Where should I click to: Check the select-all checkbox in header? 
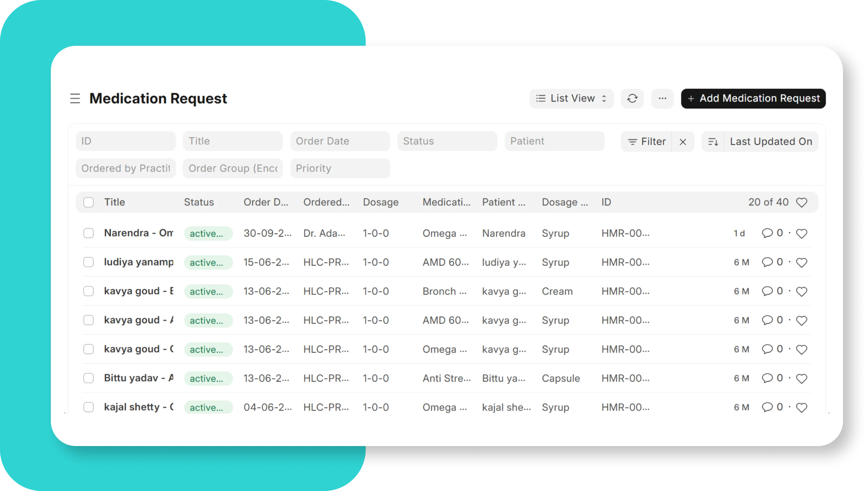[88, 202]
